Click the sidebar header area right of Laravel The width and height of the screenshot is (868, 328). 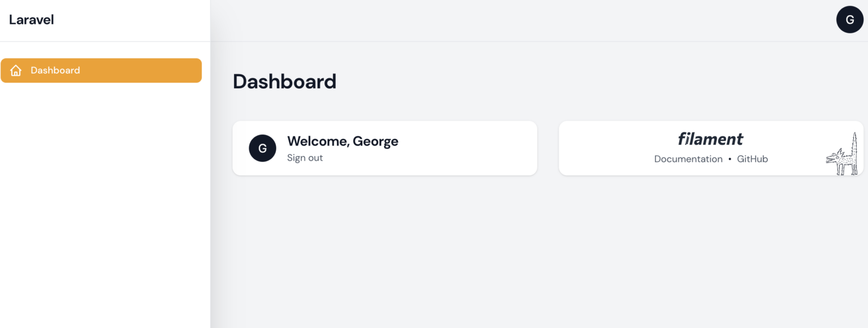point(136,20)
